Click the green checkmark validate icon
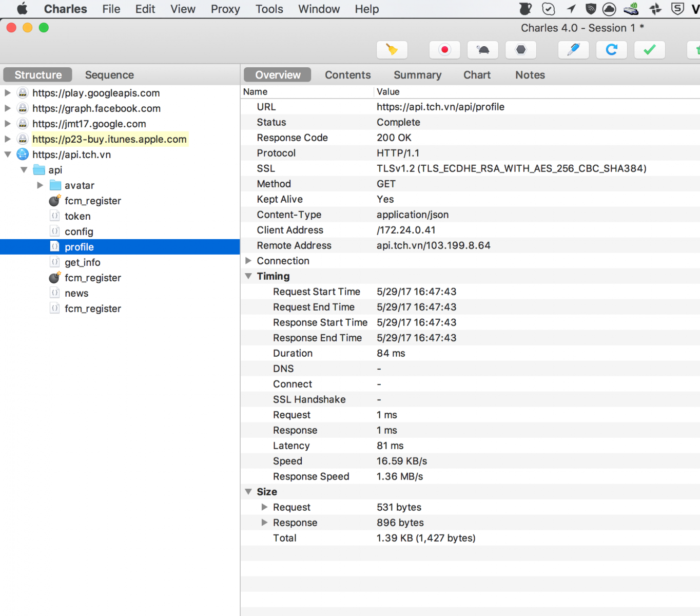The width and height of the screenshot is (700, 616). 650,50
